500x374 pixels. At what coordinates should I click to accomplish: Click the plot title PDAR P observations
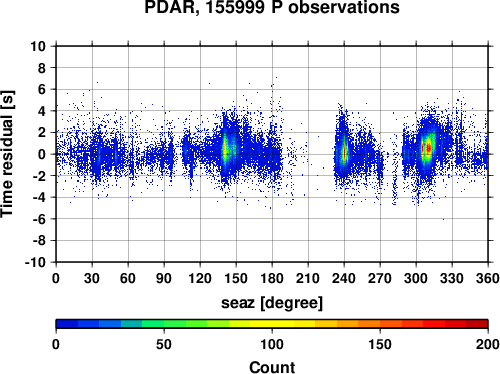272,7
